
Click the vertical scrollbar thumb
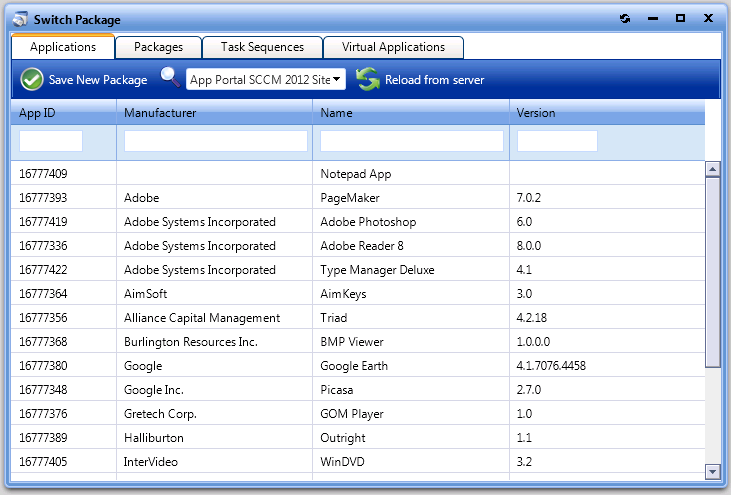[712, 273]
